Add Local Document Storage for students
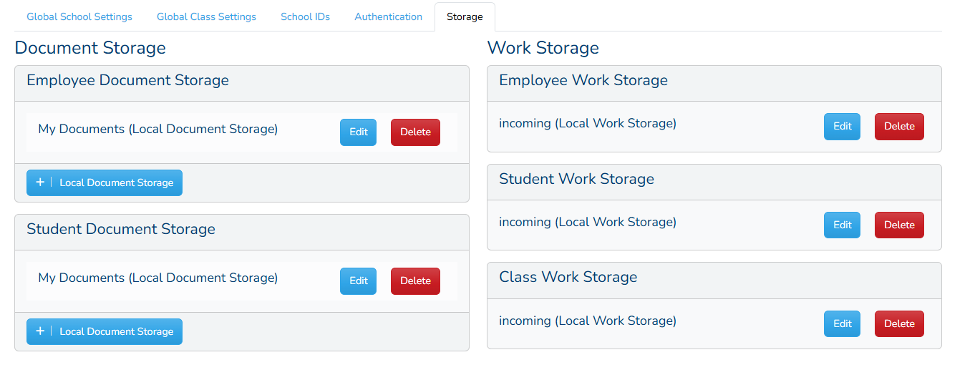 [105, 331]
